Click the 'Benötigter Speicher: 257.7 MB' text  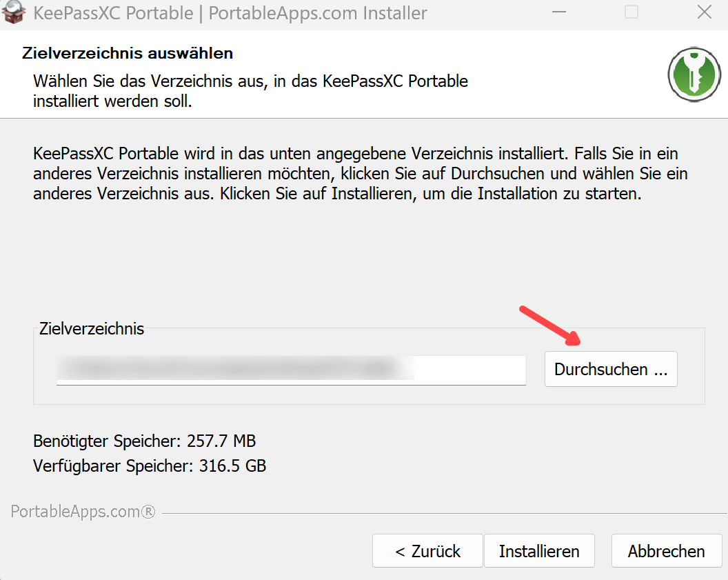tap(144, 441)
